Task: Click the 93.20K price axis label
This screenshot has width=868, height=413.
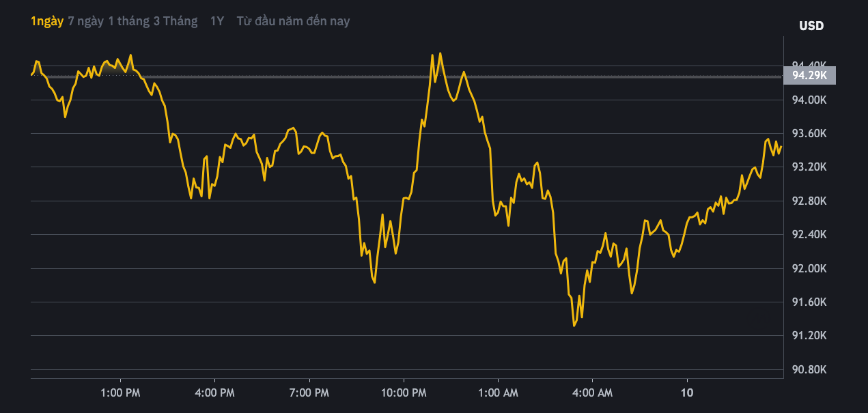Action: (809, 168)
